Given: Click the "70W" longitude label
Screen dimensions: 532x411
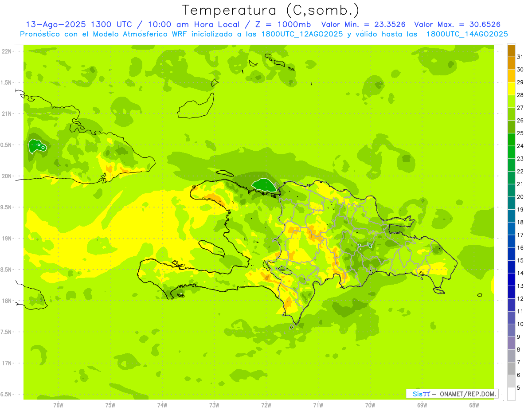Looking at the screenshot, I should click(370, 405).
